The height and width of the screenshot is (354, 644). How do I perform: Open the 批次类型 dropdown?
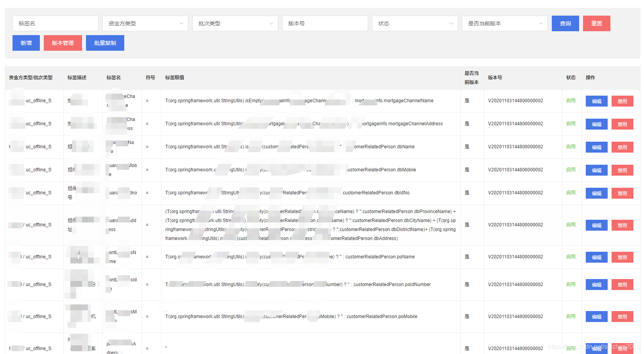(235, 23)
